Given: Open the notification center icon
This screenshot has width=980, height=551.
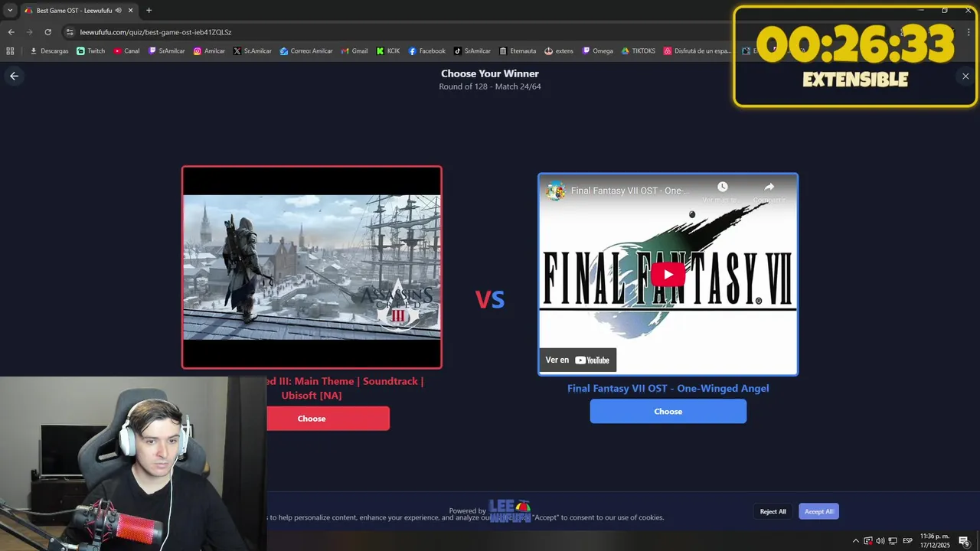Looking at the screenshot, I should [x=964, y=541].
